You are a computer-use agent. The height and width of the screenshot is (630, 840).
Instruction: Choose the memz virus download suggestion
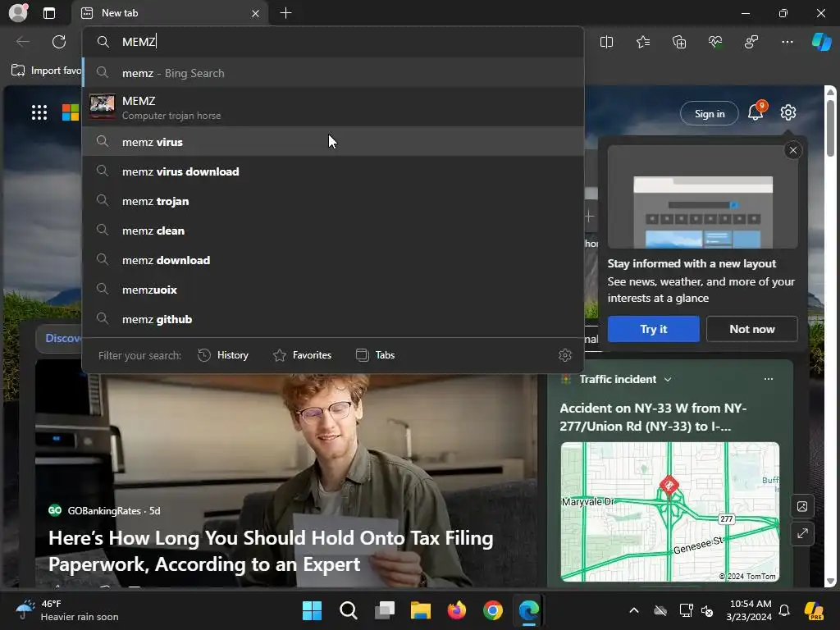[333, 171]
